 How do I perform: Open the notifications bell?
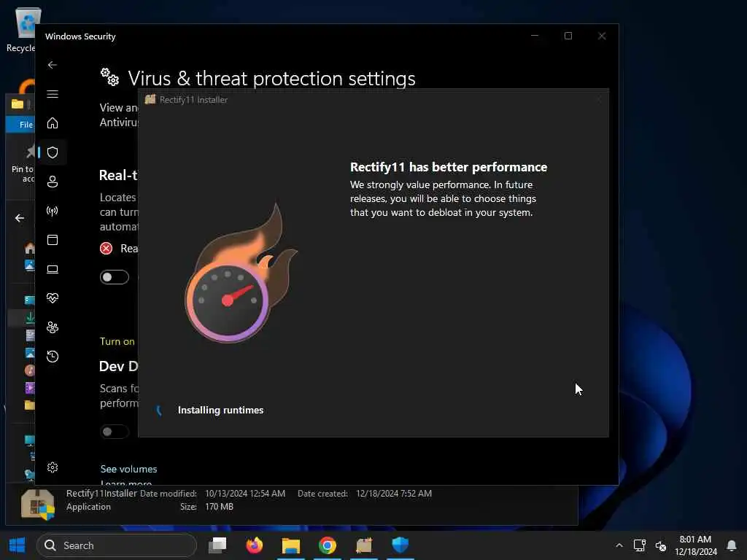pyautogui.click(x=732, y=545)
